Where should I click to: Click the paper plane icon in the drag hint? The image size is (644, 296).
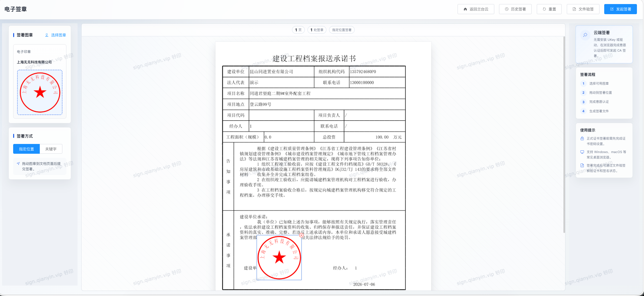18,164
